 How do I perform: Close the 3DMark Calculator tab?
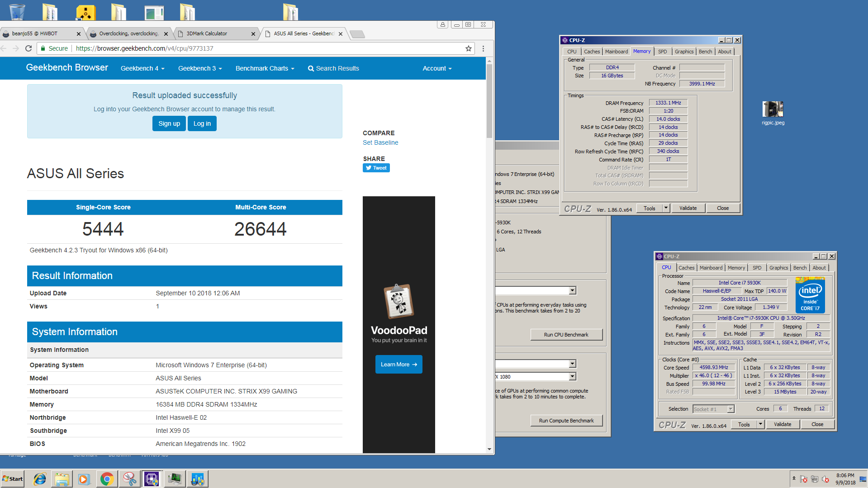point(253,33)
